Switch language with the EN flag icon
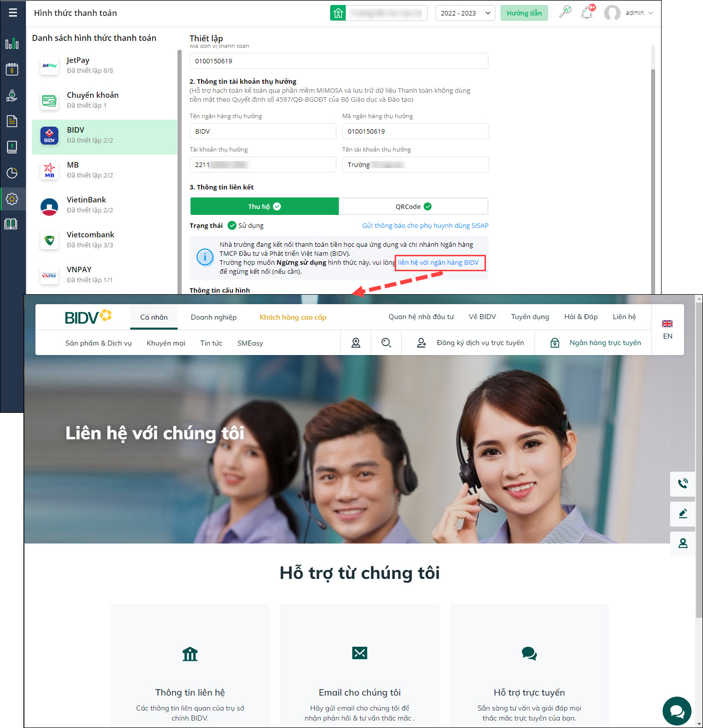703x728 pixels. [668, 324]
